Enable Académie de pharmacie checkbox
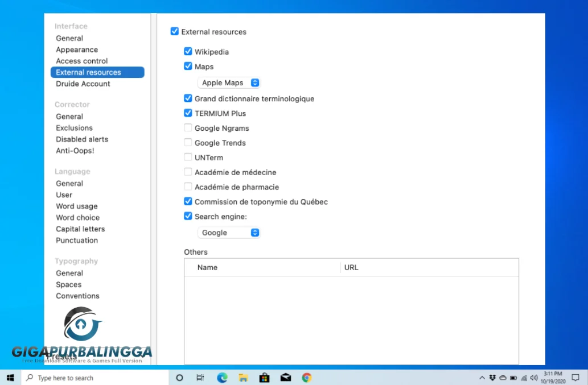 pyautogui.click(x=188, y=187)
